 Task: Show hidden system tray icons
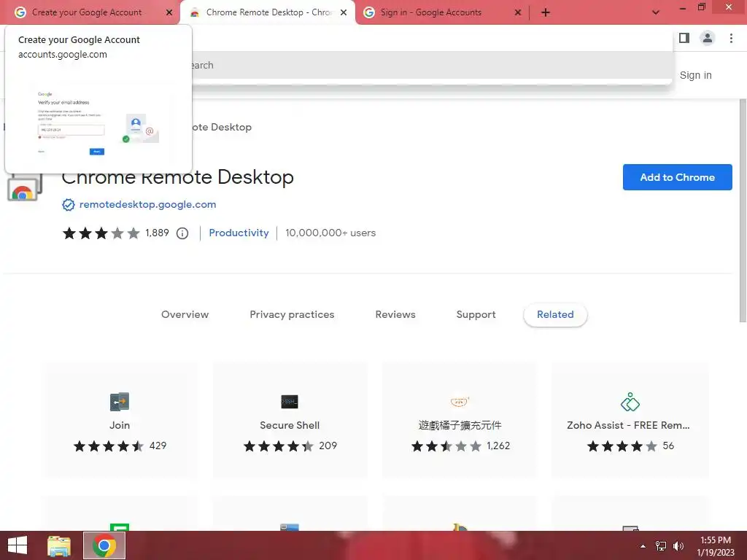click(x=643, y=546)
